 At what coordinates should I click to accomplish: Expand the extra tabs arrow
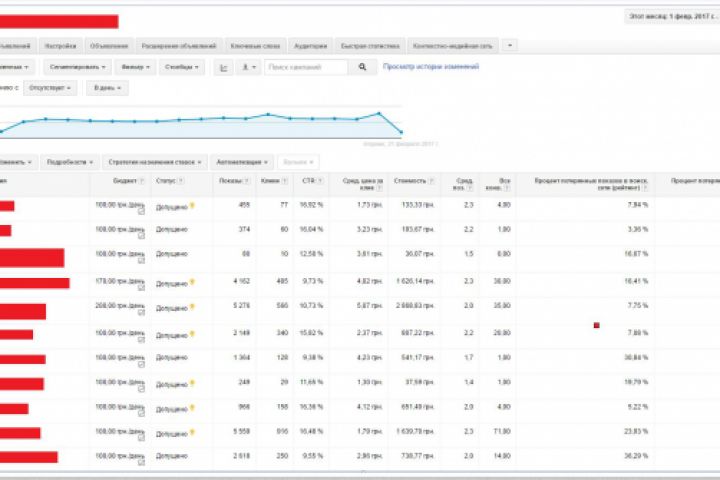[510, 45]
